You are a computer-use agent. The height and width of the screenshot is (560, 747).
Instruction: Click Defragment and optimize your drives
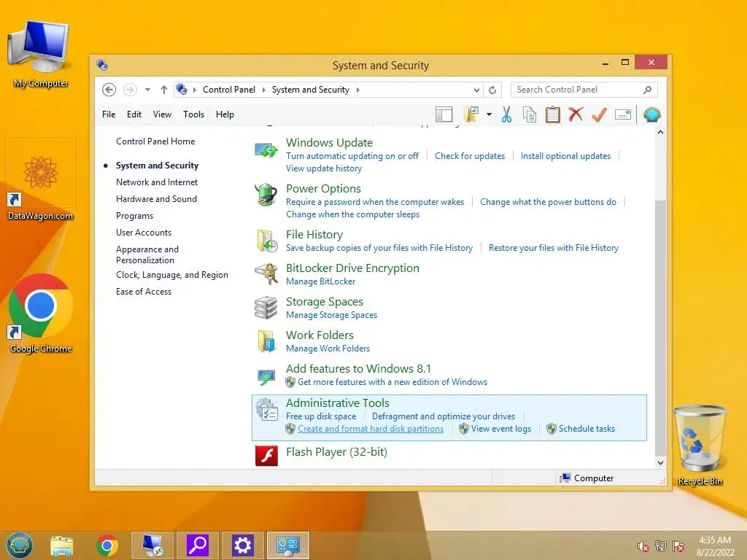click(443, 416)
